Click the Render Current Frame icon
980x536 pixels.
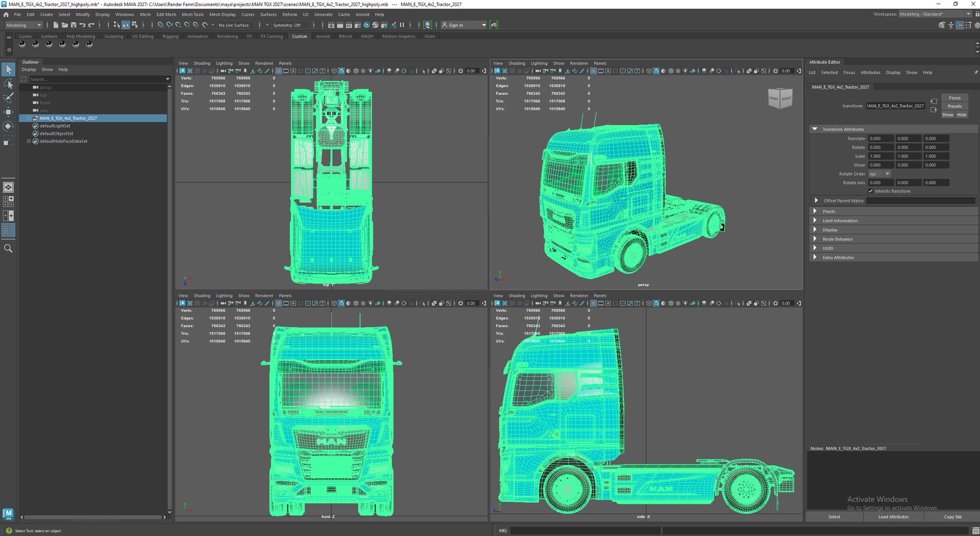(340, 25)
